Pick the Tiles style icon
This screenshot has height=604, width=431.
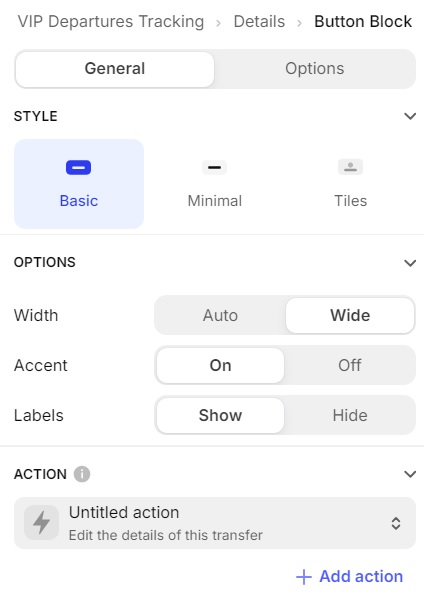(x=350, y=167)
